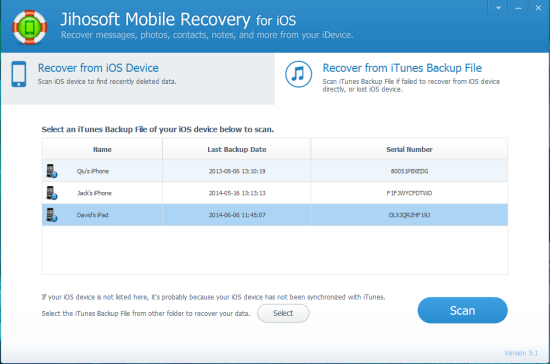550x364 pixels.
Task: Close the Jihosoft Mobile Recovery window
Action: [538, 8]
